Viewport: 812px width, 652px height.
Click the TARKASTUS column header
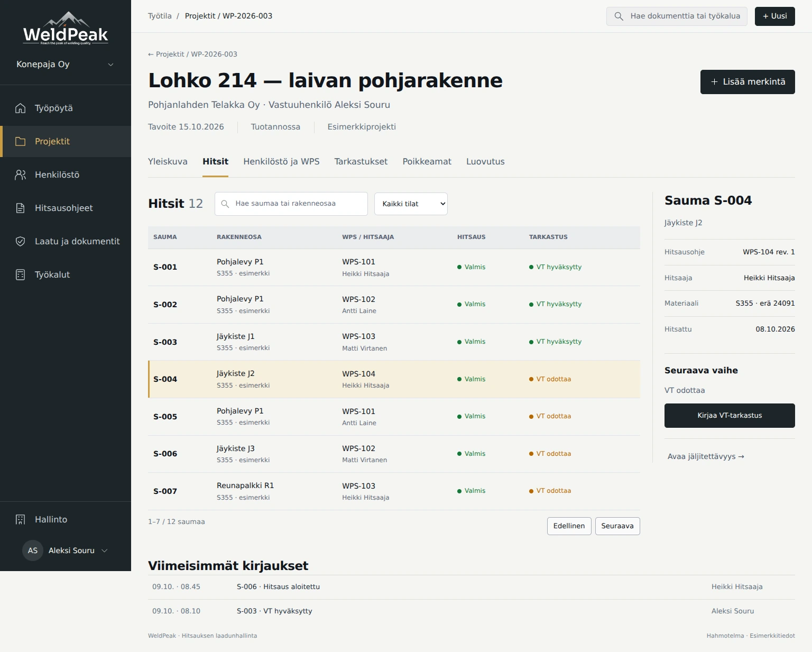548,237
